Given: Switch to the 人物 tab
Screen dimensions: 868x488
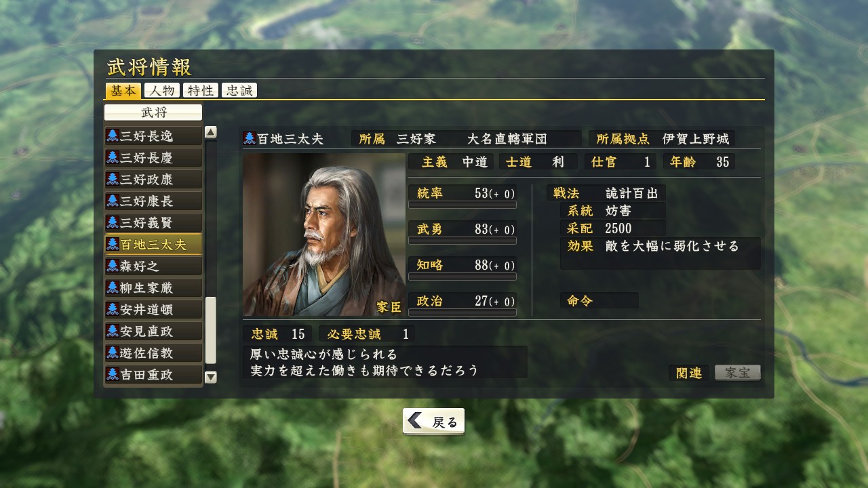Looking at the screenshot, I should [161, 91].
